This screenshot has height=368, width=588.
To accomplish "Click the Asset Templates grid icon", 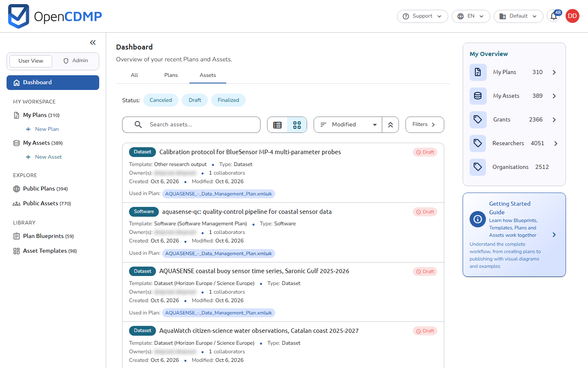I will [x=16, y=251].
